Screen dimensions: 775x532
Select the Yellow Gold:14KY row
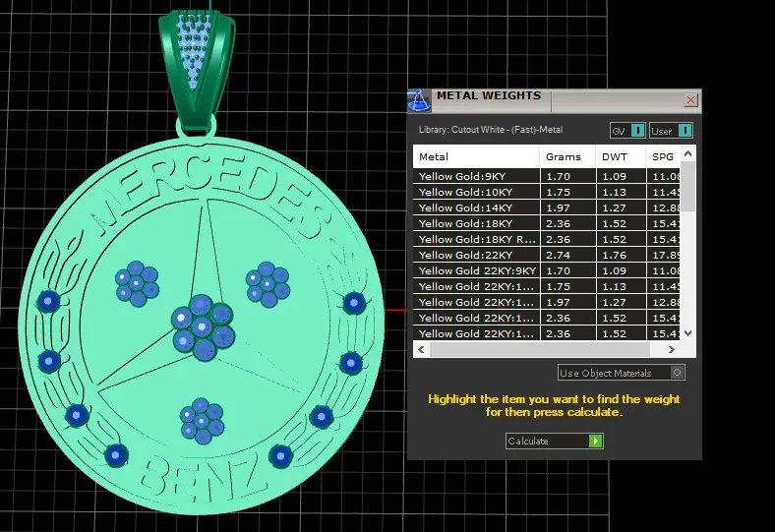tap(546, 207)
